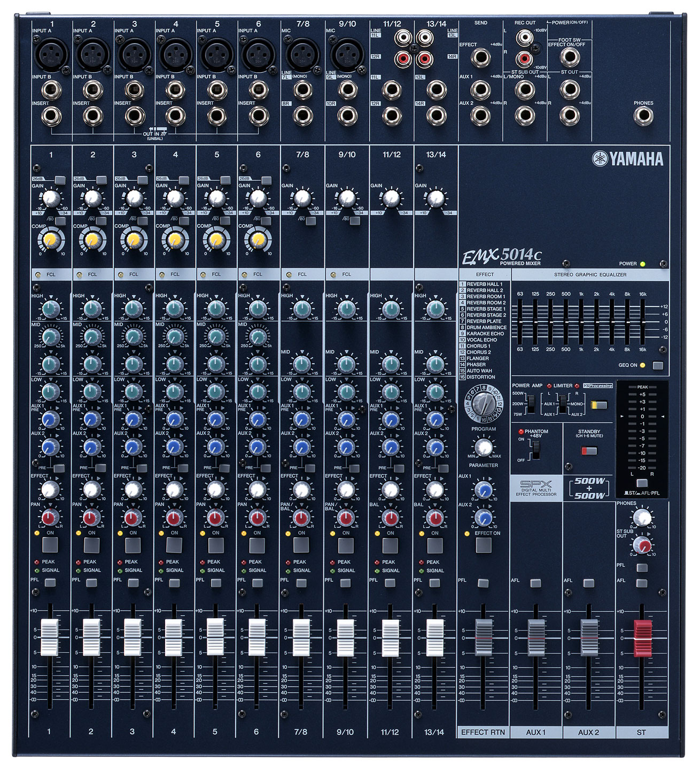Click the 1k band on the graphic equalizer
Screen dimensions: 700x770
tap(582, 321)
